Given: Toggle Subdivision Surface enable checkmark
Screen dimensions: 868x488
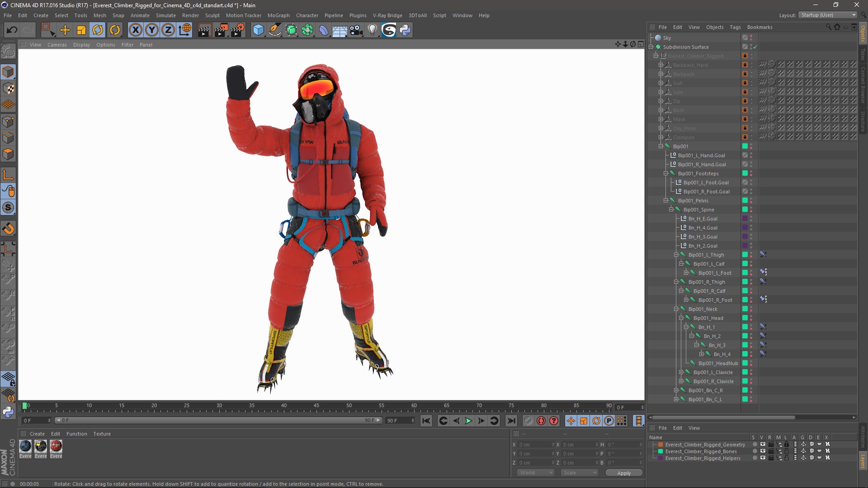Looking at the screenshot, I should pos(755,47).
